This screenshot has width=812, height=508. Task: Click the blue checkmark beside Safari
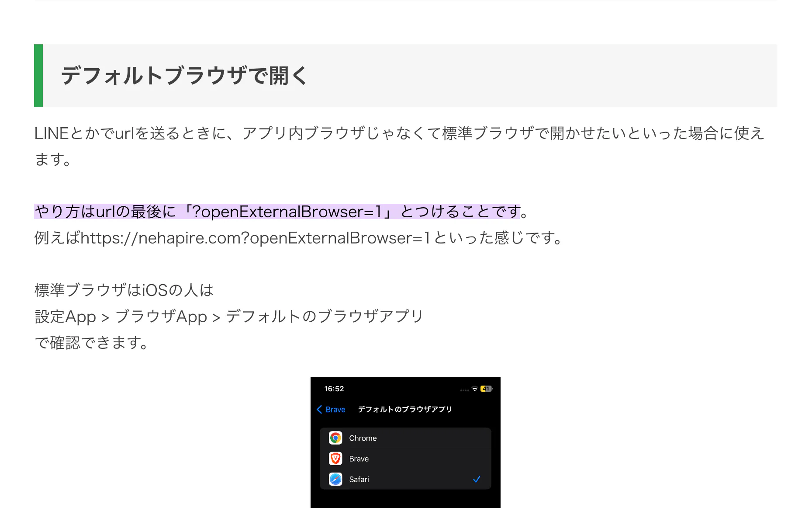[477, 479]
